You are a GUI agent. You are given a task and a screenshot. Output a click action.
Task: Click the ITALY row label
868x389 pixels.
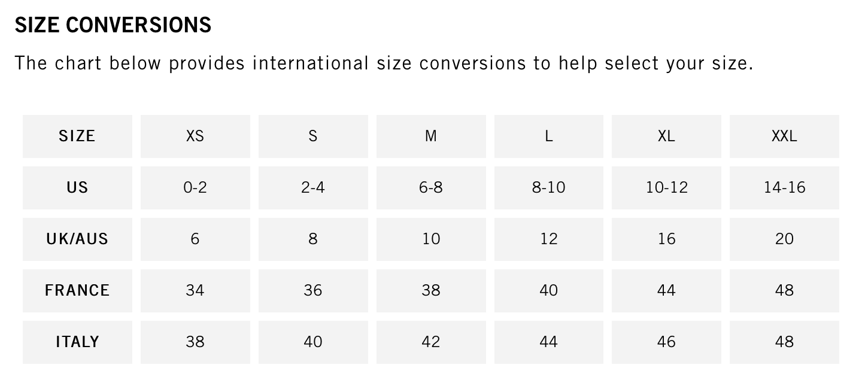(77, 342)
